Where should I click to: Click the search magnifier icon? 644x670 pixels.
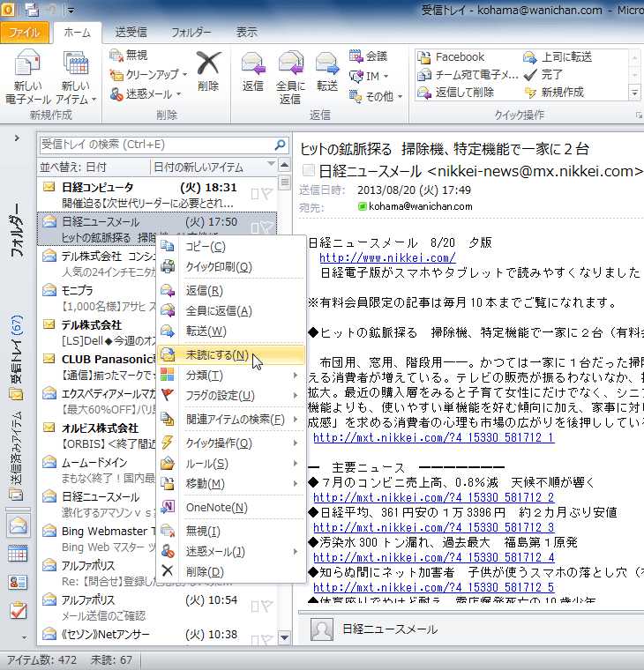[x=280, y=145]
